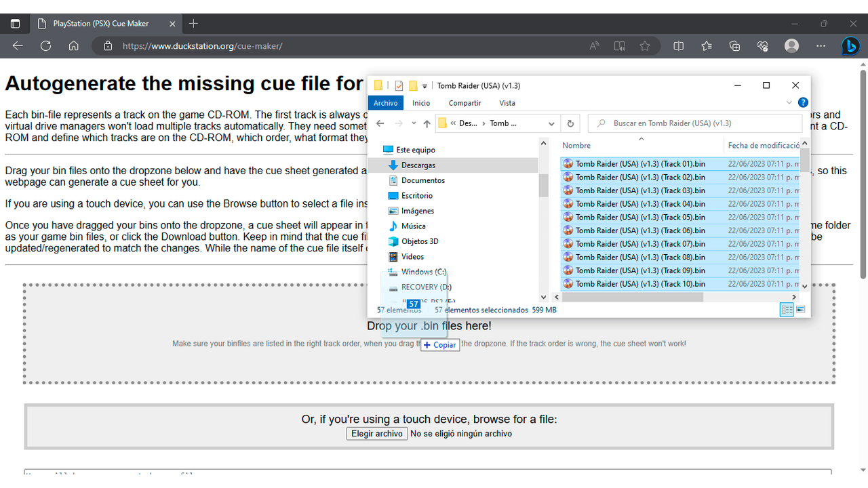Expand the Explorer ribbon chevron
This screenshot has height=488, width=868.
click(789, 103)
